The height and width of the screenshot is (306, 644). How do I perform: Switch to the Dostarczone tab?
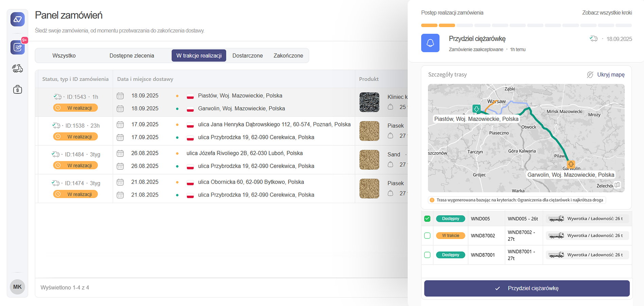pyautogui.click(x=247, y=56)
